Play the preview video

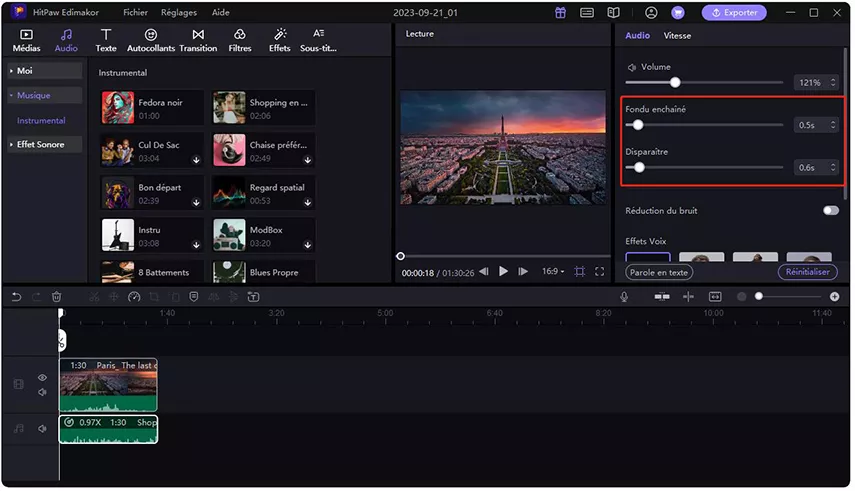pyautogui.click(x=503, y=271)
